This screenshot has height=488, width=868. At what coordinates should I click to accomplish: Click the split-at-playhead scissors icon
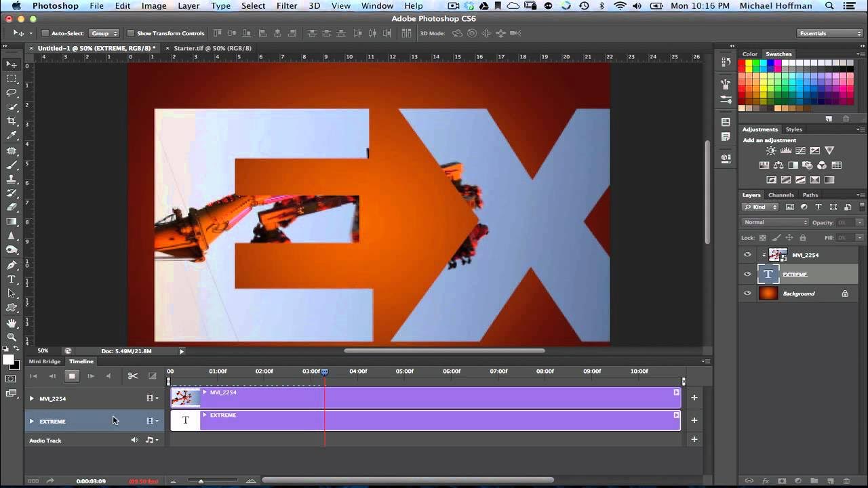(133, 375)
